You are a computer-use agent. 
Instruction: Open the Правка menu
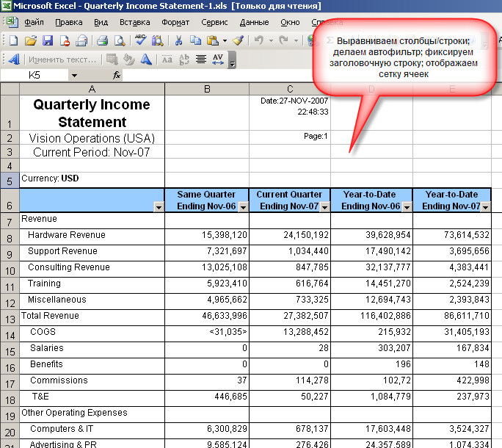coord(69,22)
